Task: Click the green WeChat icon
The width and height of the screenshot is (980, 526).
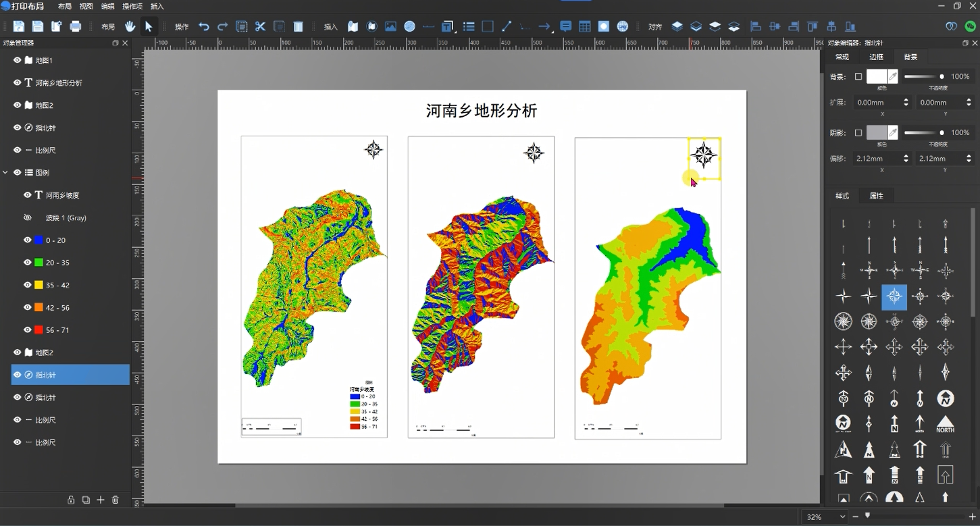Action: (971, 26)
